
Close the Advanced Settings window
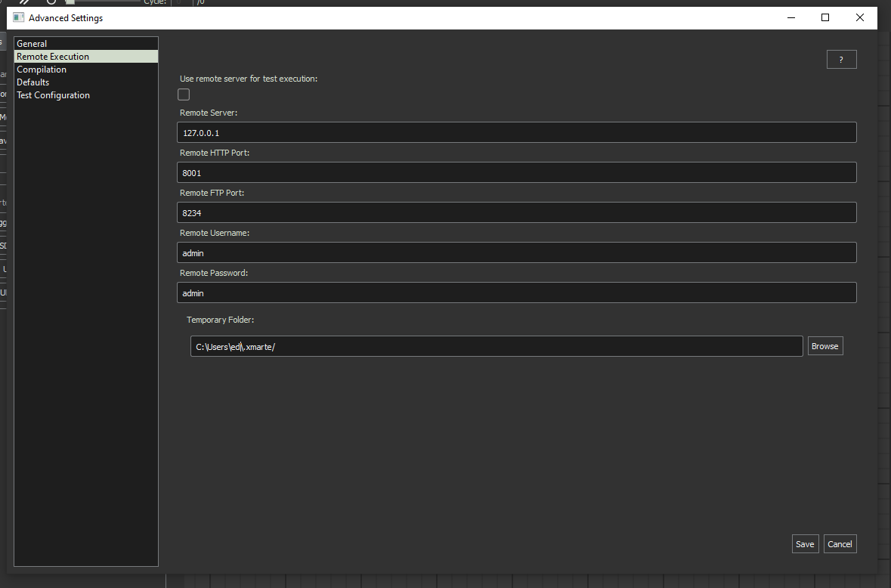tap(860, 18)
